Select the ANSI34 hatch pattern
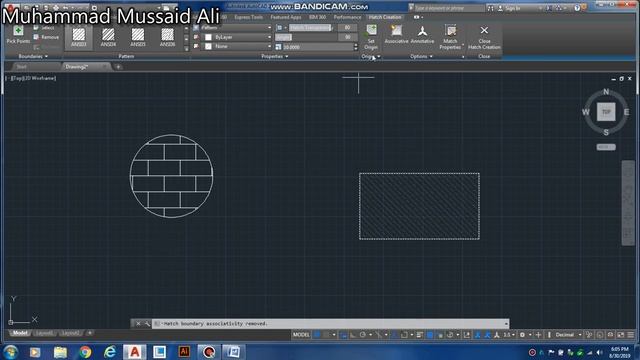This screenshot has width=640, height=360. (108, 37)
